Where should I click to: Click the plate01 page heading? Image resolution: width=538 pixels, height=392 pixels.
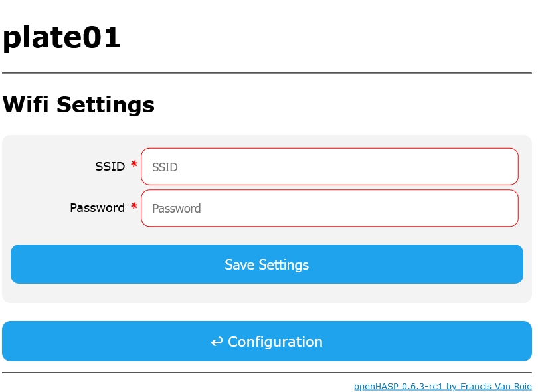click(x=62, y=38)
